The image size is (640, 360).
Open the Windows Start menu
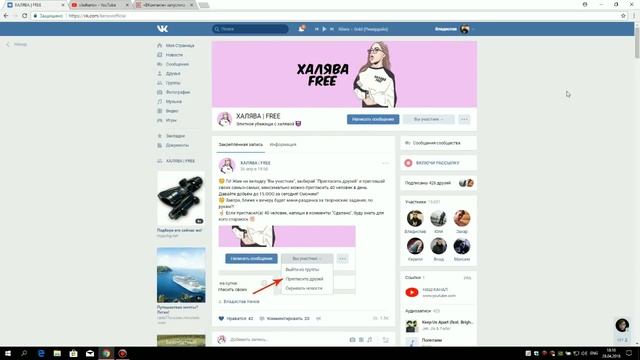point(7,353)
